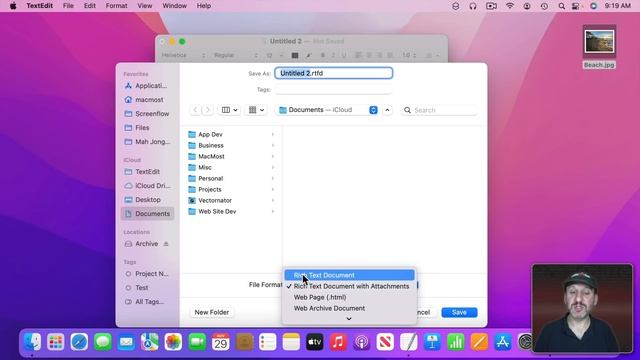The height and width of the screenshot is (360, 640).
Task: Open Apple TV from the Dock
Action: point(315,342)
